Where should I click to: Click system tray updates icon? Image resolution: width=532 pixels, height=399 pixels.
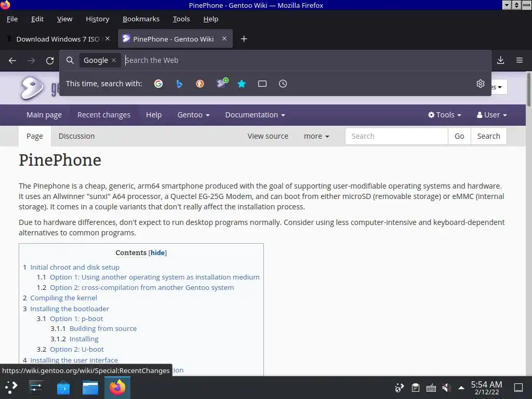click(400, 388)
